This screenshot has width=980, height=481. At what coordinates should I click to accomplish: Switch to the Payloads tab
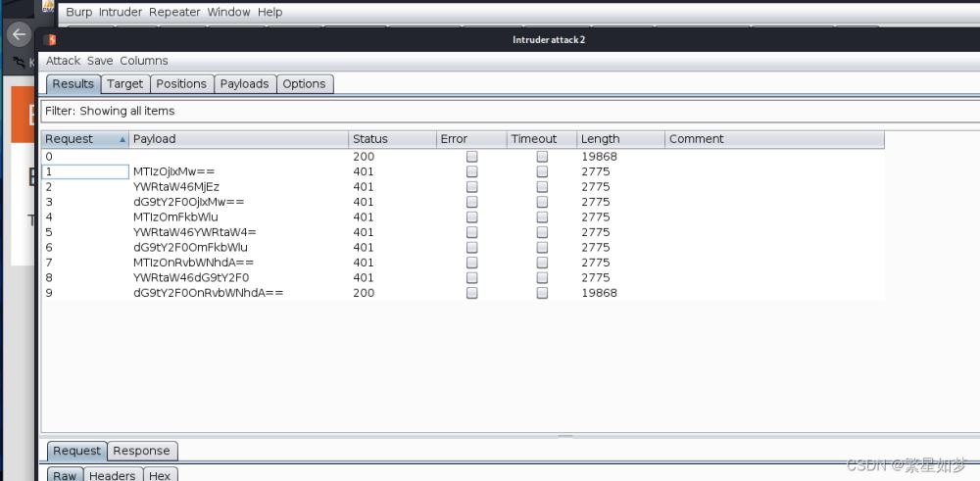click(x=244, y=83)
